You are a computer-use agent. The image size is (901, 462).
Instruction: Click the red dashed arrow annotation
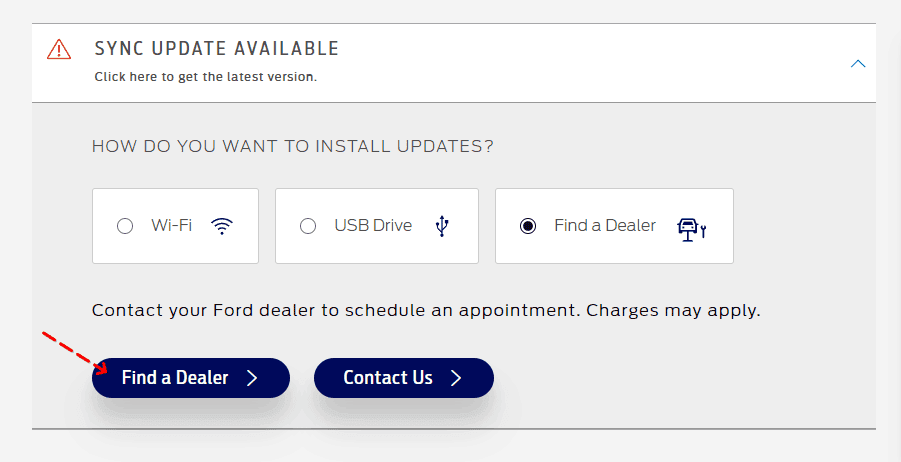tap(75, 352)
